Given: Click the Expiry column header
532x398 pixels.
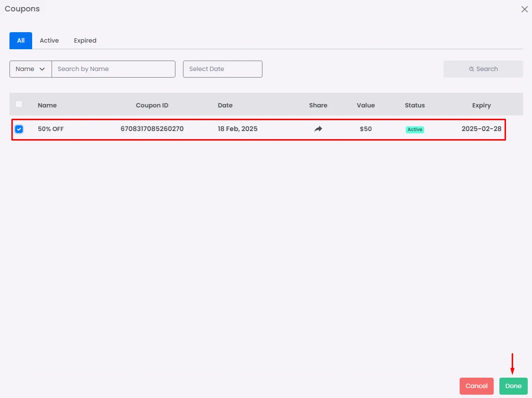Looking at the screenshot, I should point(481,105).
